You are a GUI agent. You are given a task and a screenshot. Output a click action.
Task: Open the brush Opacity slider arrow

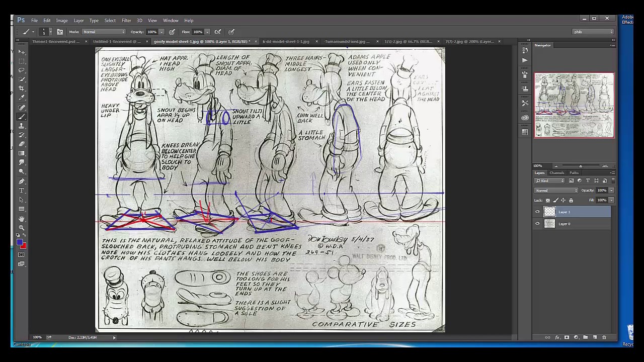tap(162, 32)
